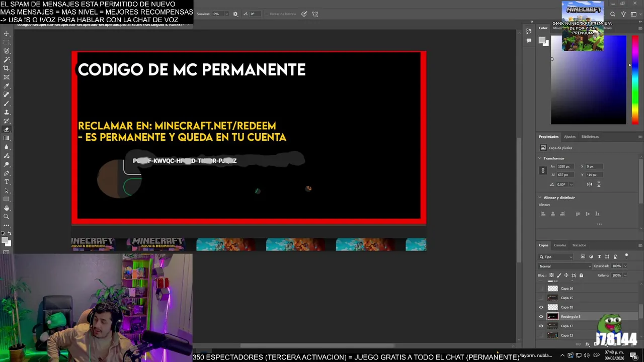Viewport: 644px width, 362px height.
Task: Select the Path Selection arrow tool
Action: pyautogui.click(x=7, y=191)
